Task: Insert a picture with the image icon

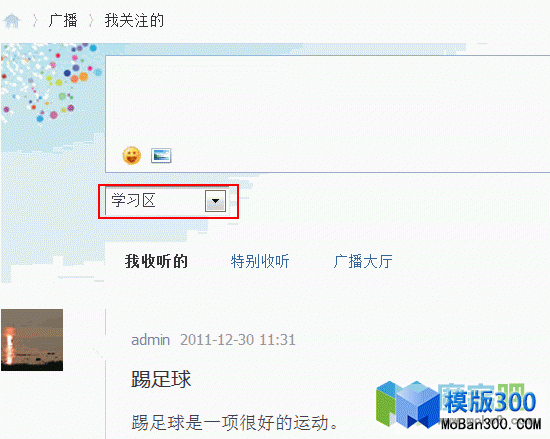Action: pyautogui.click(x=161, y=156)
